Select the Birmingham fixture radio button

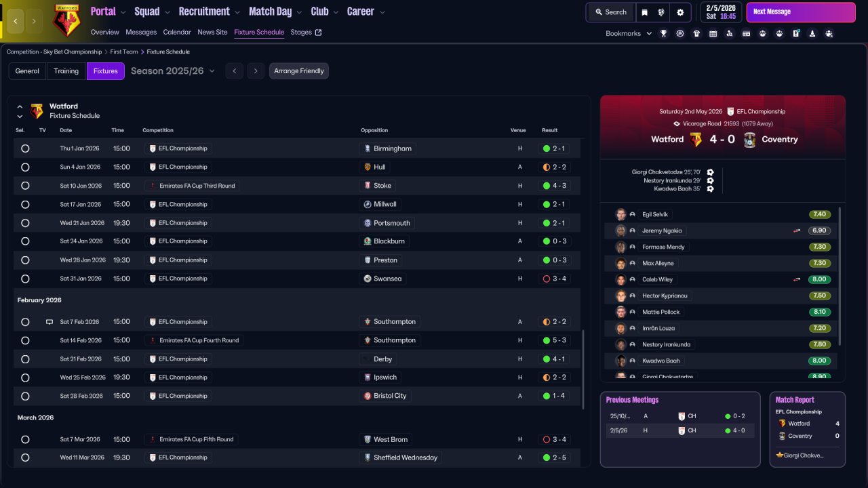click(25, 148)
